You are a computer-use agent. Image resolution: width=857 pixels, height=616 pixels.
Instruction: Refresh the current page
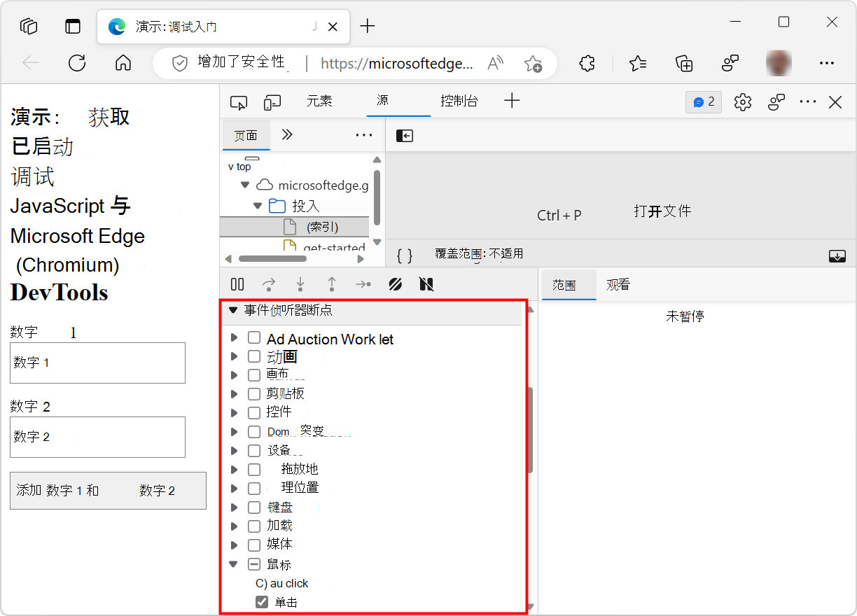[x=77, y=63]
